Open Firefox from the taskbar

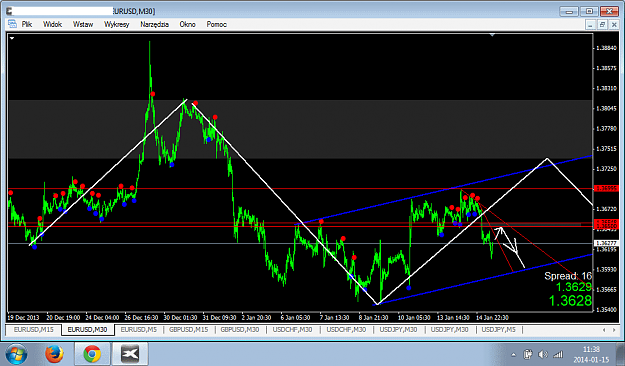pos(54,354)
